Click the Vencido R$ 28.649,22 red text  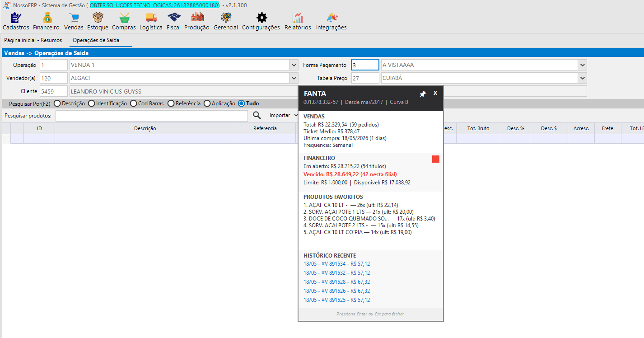coord(350,174)
